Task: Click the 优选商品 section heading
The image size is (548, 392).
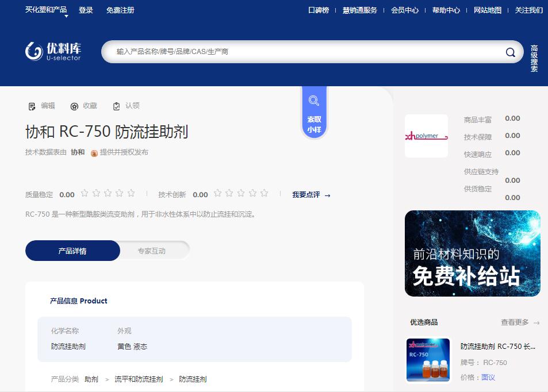Action: (x=424, y=322)
